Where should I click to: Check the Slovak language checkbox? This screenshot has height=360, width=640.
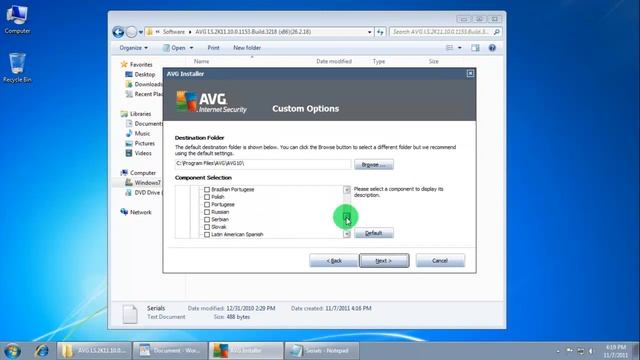click(x=207, y=227)
